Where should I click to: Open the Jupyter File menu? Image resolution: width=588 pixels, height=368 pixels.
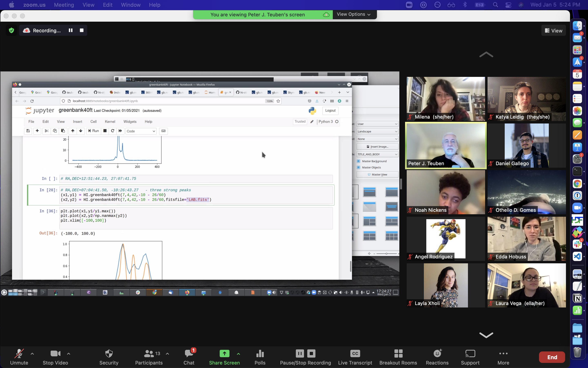click(31, 121)
